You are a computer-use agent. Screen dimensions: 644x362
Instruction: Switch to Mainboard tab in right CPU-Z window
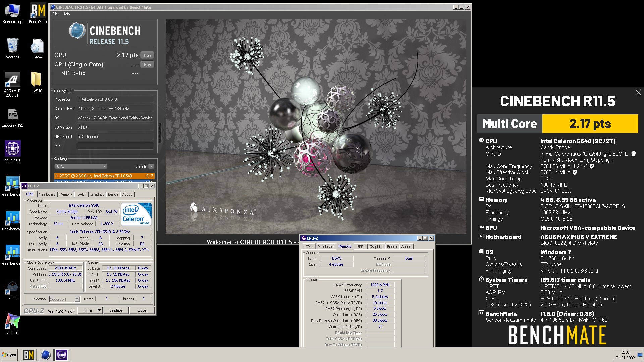pyautogui.click(x=326, y=247)
